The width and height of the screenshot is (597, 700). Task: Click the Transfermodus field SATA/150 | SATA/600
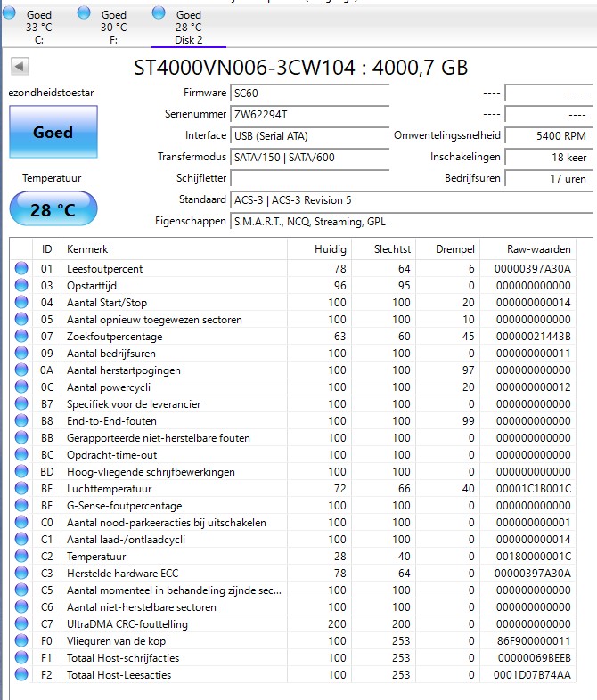tap(309, 158)
